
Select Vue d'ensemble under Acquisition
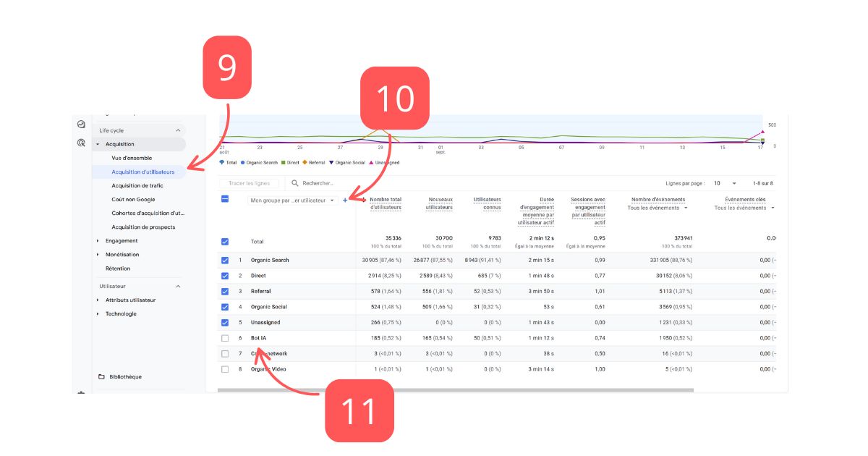[x=132, y=158]
